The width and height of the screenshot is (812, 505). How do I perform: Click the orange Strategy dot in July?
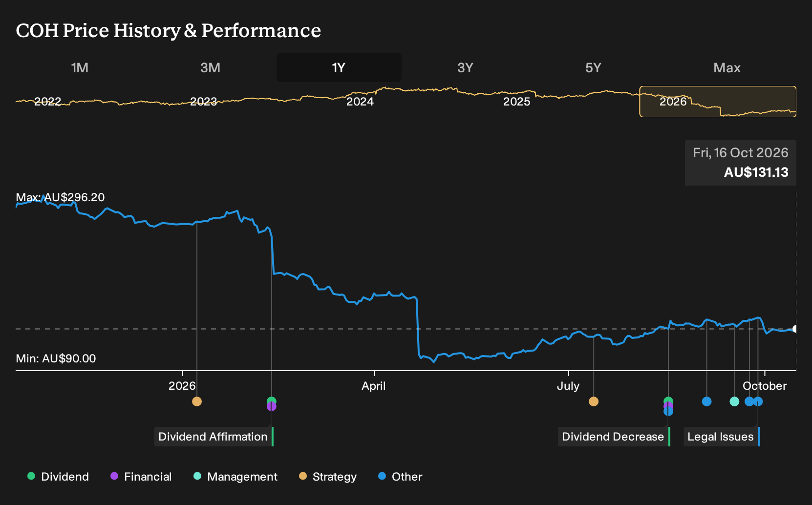pyautogui.click(x=594, y=401)
